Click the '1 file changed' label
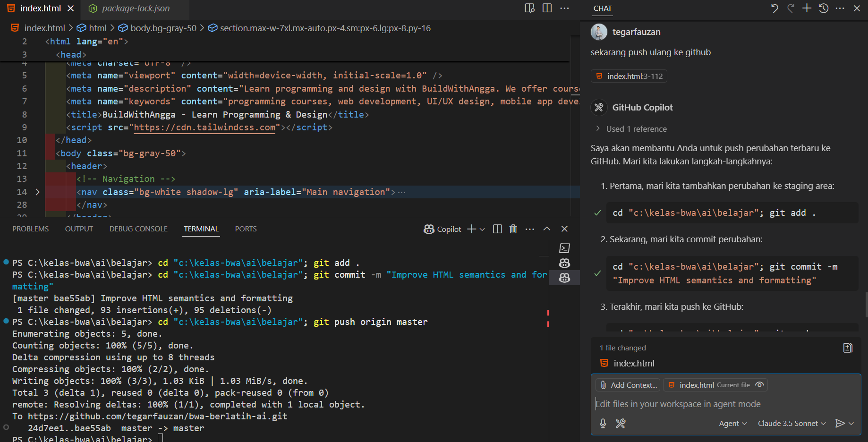Image resolution: width=868 pixels, height=442 pixels. click(x=623, y=348)
